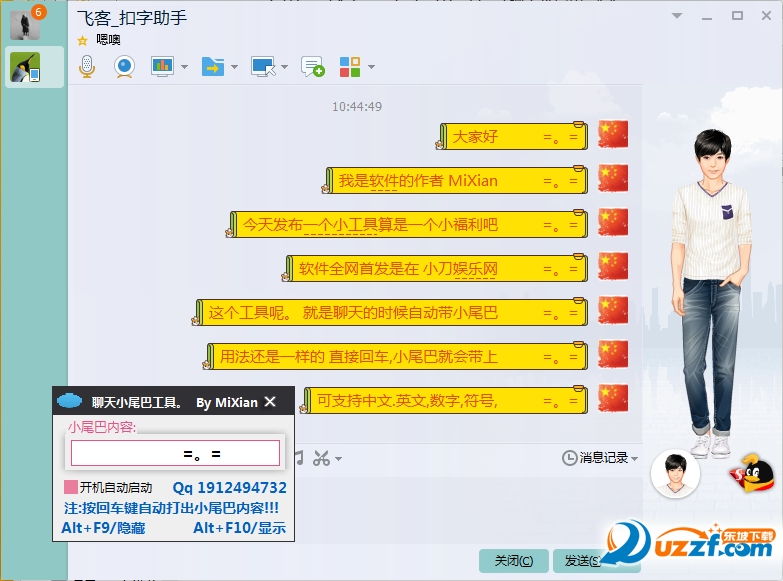
Task: Click the 飞客_扣字助手 contact name
Action: (x=132, y=18)
